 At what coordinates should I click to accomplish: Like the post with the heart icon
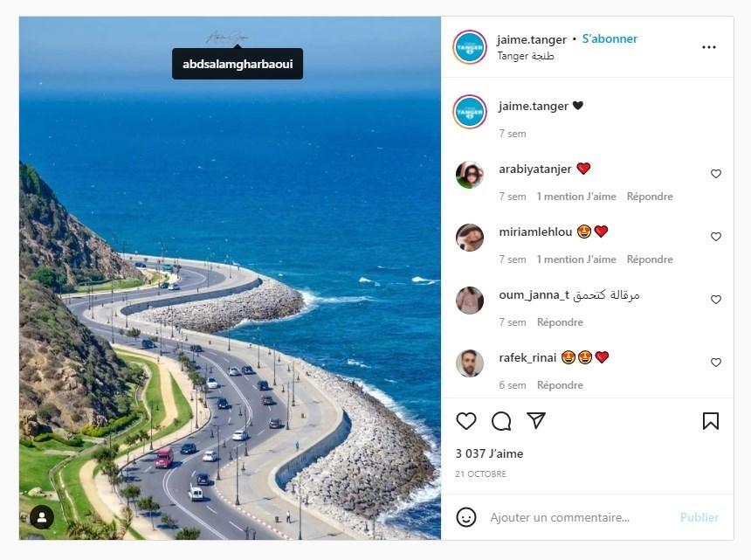coord(466,421)
